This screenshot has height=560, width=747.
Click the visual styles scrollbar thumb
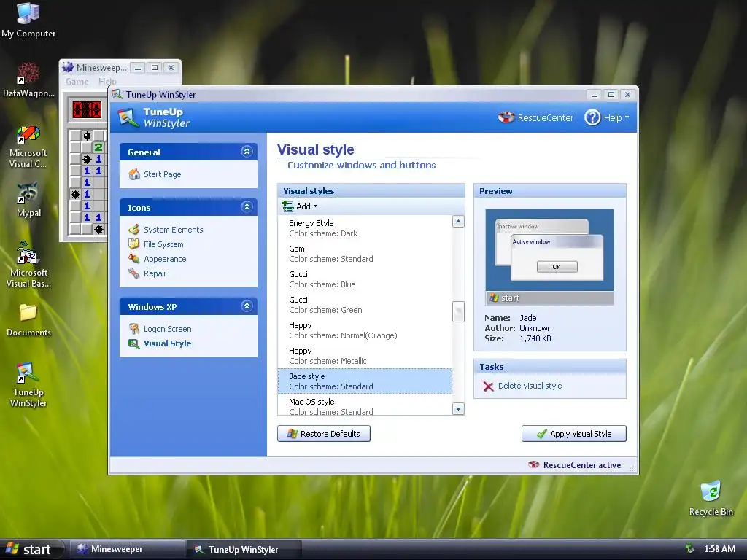click(458, 312)
